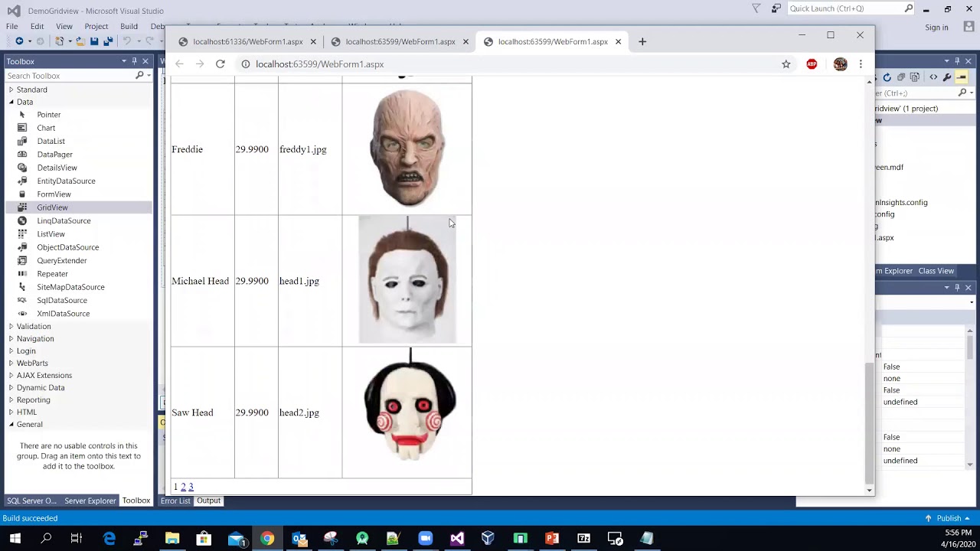The image size is (980, 551).
Task: Expand the Login toolbox group
Action: point(11,350)
